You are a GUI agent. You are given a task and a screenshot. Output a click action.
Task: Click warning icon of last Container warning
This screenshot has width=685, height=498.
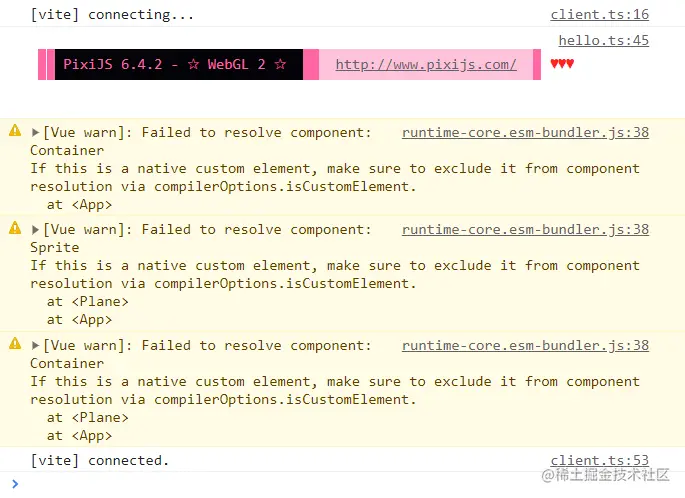(x=15, y=343)
